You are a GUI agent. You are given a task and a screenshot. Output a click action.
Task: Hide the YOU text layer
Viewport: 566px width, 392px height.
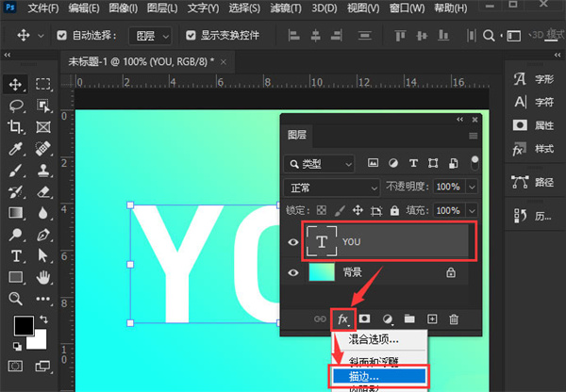(293, 242)
